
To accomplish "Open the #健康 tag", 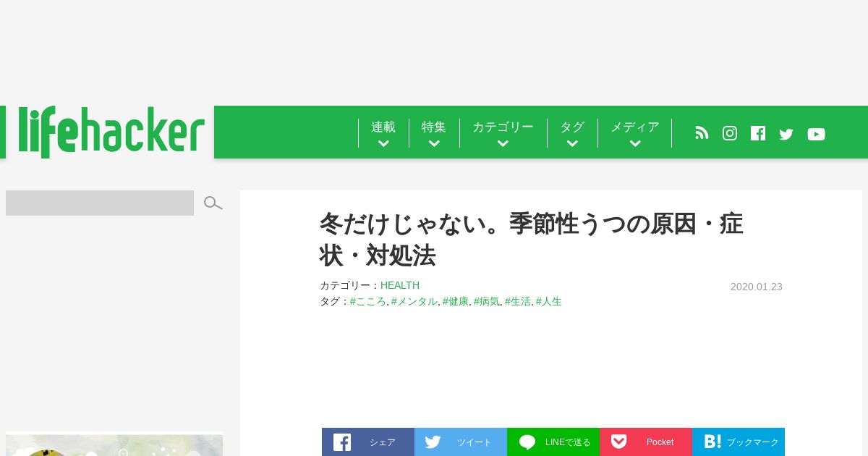I will tap(456, 301).
